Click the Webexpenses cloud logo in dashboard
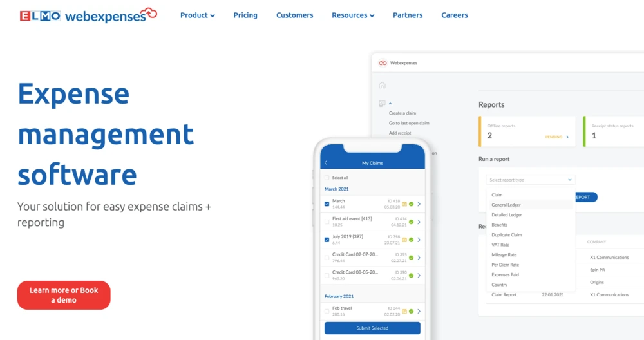Image resolution: width=644 pixels, height=340 pixels. coord(383,63)
